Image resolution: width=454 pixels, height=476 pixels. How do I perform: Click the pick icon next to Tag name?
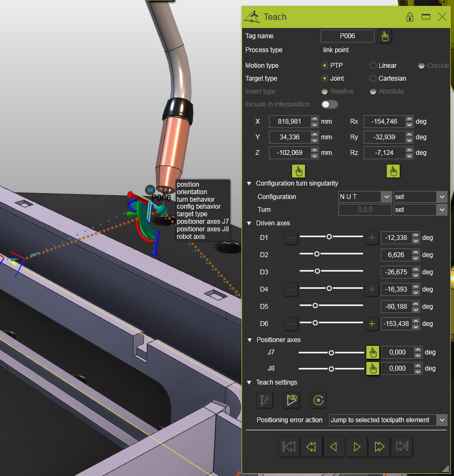pyautogui.click(x=385, y=36)
